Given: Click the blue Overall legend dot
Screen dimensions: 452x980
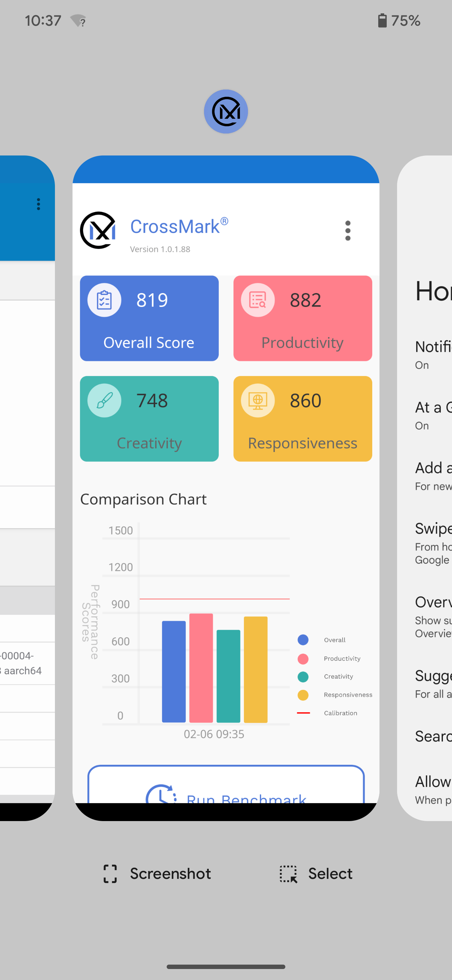Looking at the screenshot, I should click(303, 640).
